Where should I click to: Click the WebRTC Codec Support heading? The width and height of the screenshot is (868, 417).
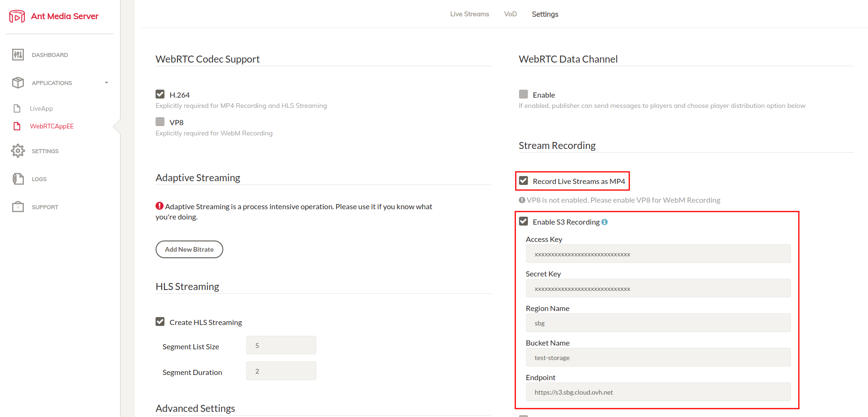click(x=207, y=59)
